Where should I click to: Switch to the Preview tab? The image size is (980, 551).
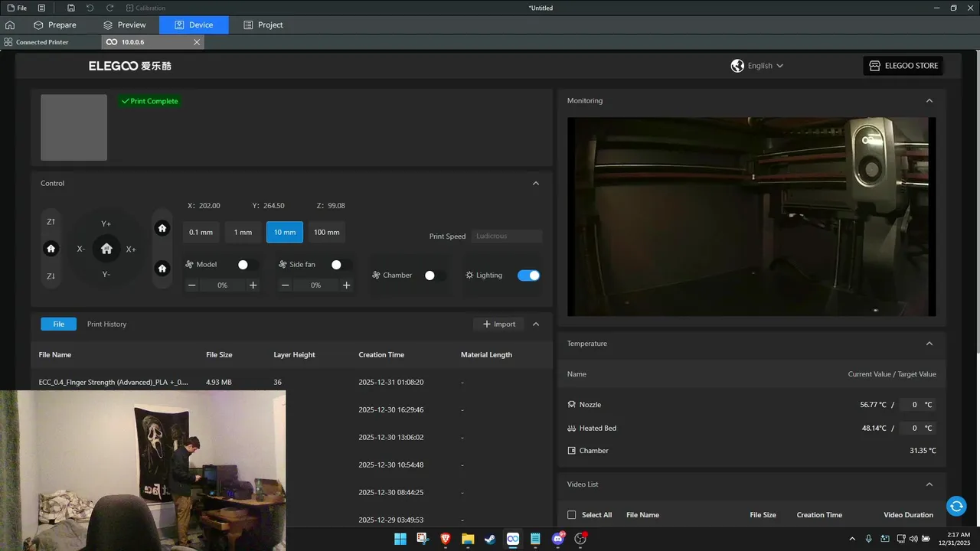[x=125, y=25]
